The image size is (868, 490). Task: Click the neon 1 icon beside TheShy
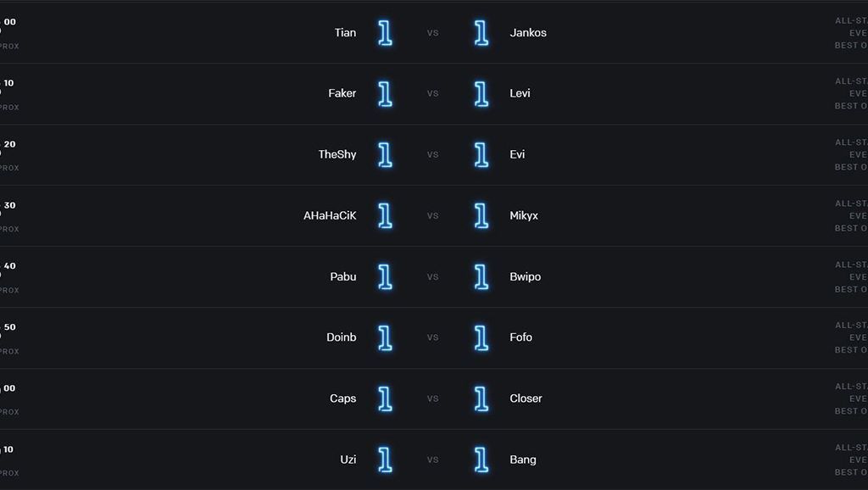click(x=386, y=154)
